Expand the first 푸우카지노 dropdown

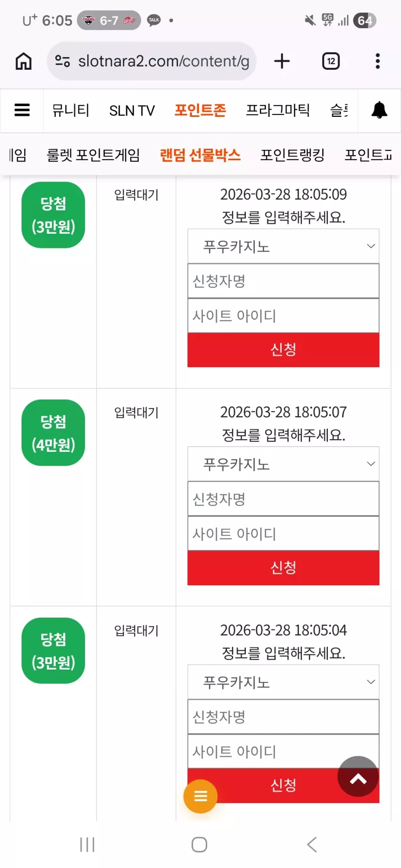pos(284,246)
